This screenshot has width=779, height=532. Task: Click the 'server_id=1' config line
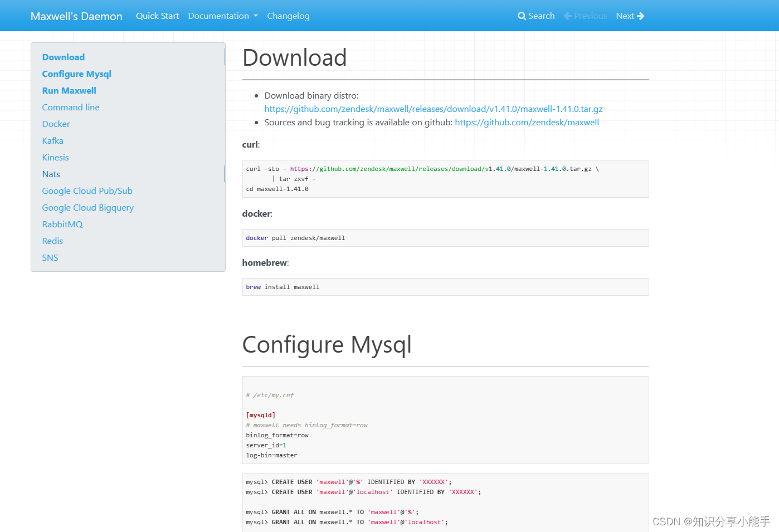pyautogui.click(x=266, y=445)
